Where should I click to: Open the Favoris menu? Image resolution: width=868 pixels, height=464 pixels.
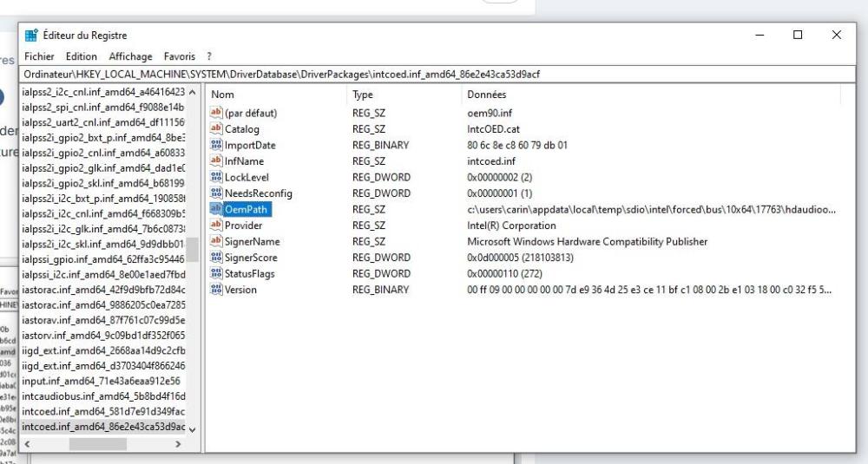tap(180, 56)
